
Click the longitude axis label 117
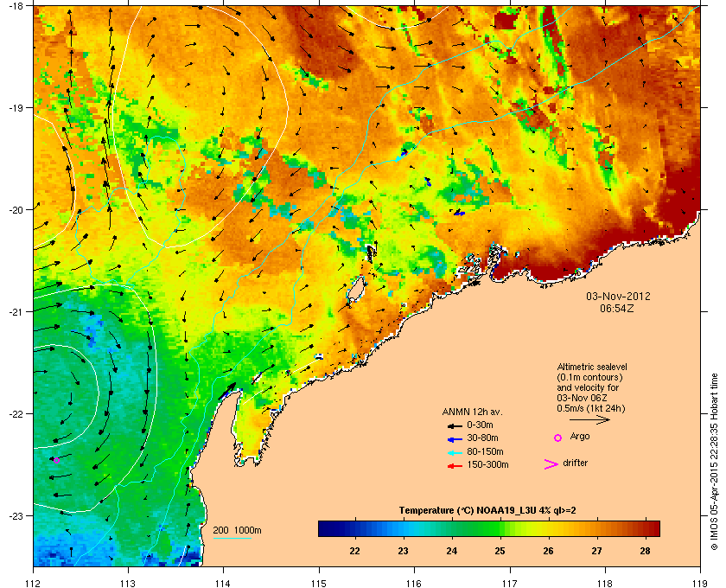(x=510, y=583)
